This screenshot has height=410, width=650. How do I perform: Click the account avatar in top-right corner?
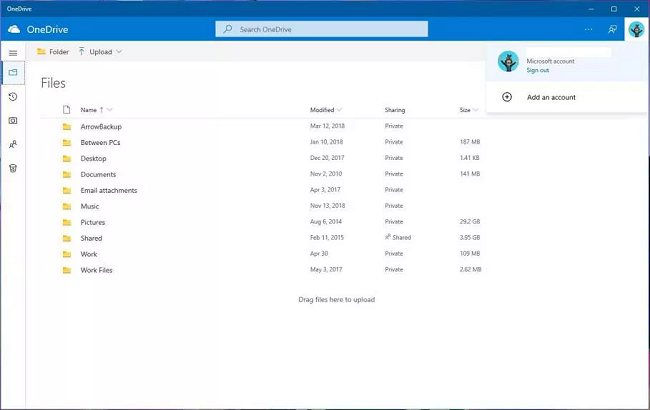click(x=636, y=29)
